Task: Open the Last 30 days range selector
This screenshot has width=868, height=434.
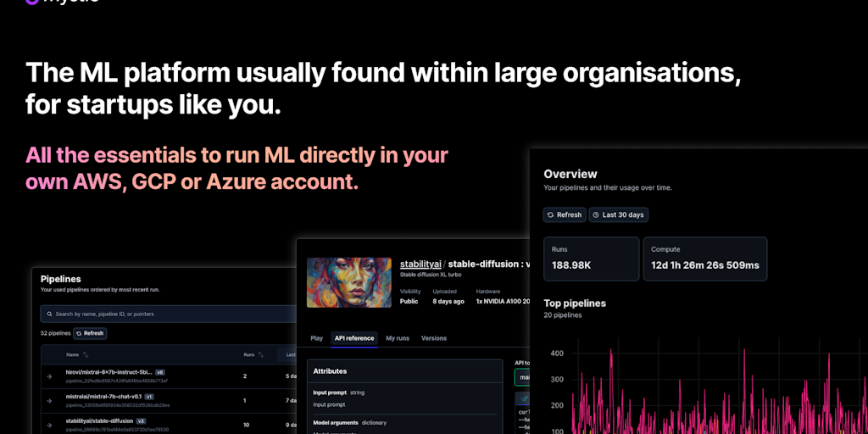Action: coord(618,214)
